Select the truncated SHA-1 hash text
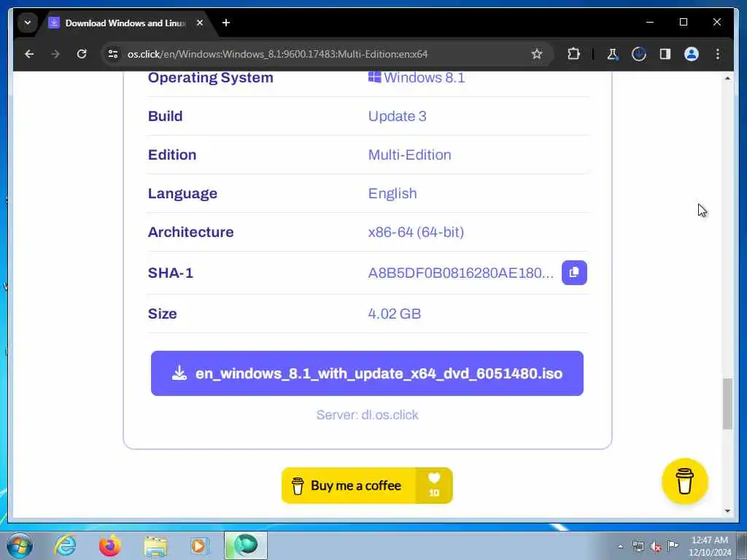 (461, 273)
